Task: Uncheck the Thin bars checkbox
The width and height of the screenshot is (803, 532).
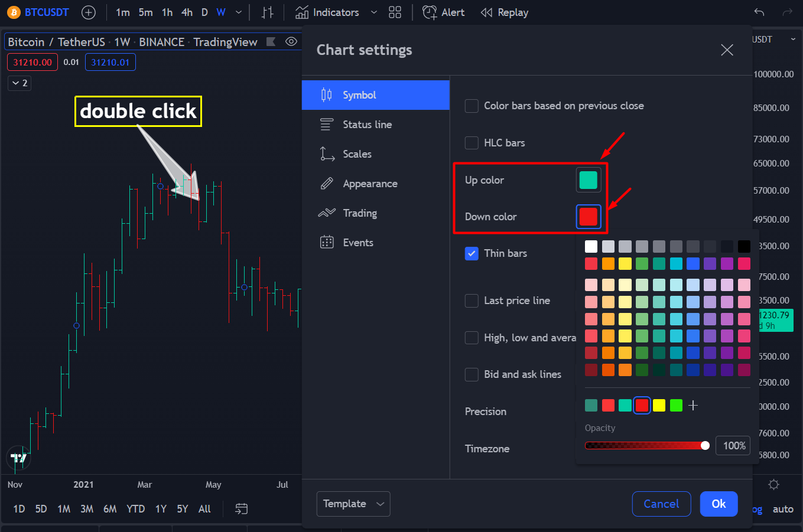Action: [x=472, y=253]
